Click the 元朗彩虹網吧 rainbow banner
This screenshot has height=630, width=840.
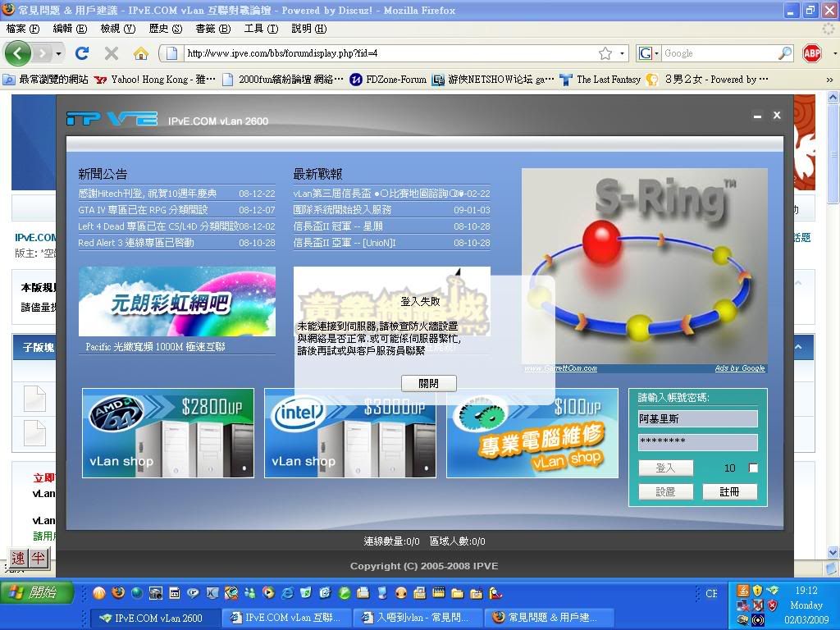point(176,301)
